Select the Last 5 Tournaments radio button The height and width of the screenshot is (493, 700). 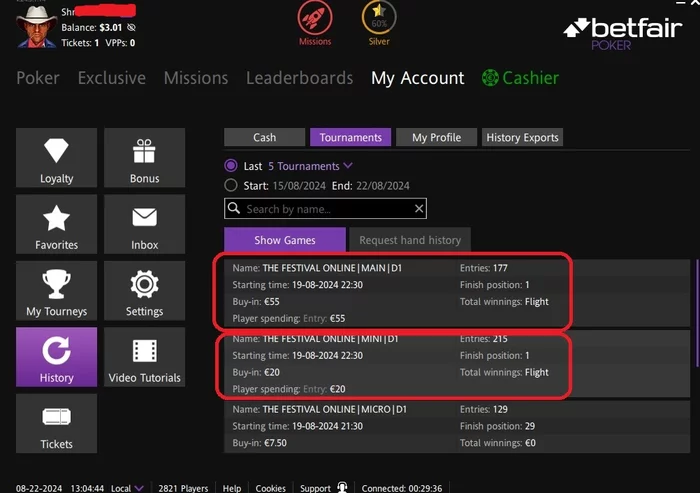pyautogui.click(x=231, y=166)
